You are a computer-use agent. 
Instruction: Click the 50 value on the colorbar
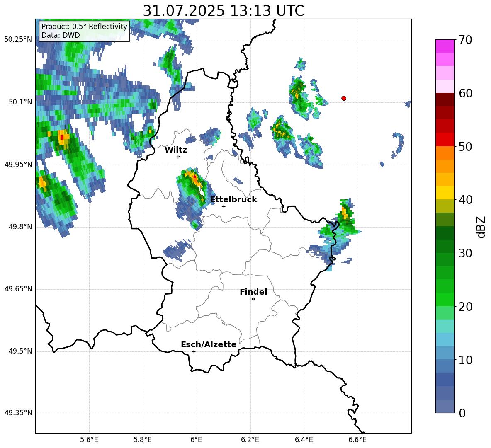click(465, 147)
